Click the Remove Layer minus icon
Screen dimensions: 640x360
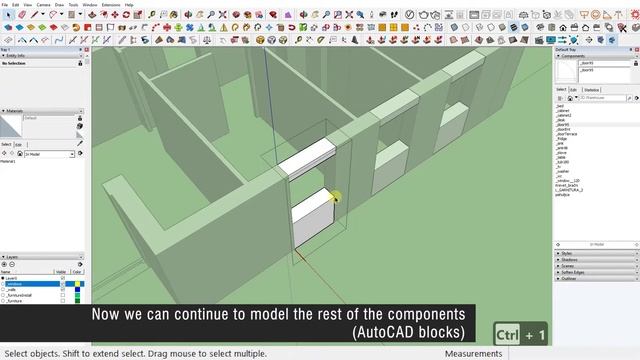click(x=12, y=264)
